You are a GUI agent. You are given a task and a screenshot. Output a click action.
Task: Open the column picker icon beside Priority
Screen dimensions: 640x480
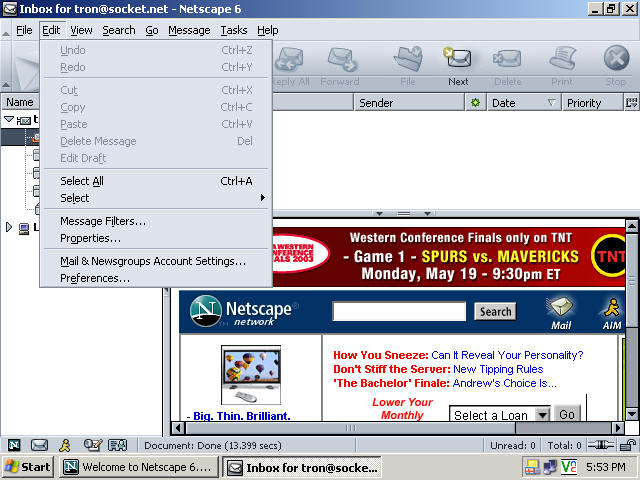point(631,102)
